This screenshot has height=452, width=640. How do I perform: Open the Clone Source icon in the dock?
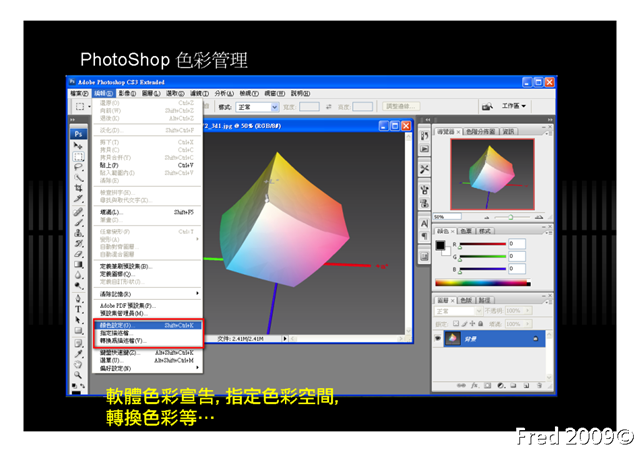click(424, 203)
